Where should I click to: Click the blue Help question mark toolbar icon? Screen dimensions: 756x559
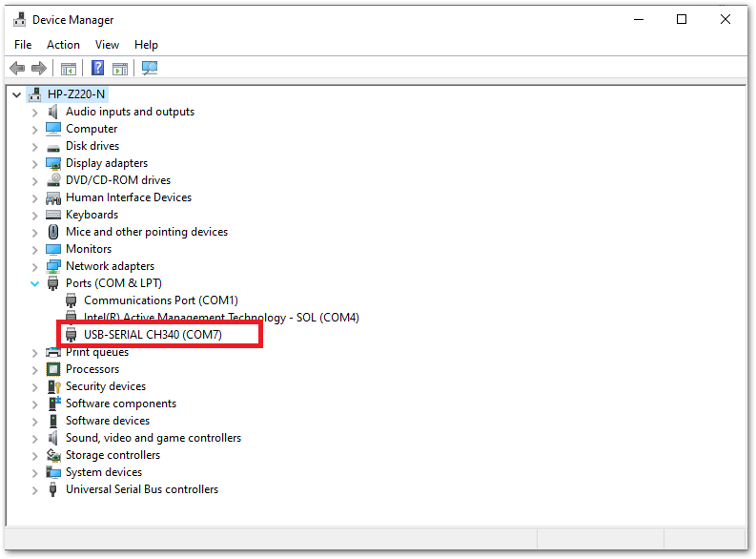click(x=98, y=68)
